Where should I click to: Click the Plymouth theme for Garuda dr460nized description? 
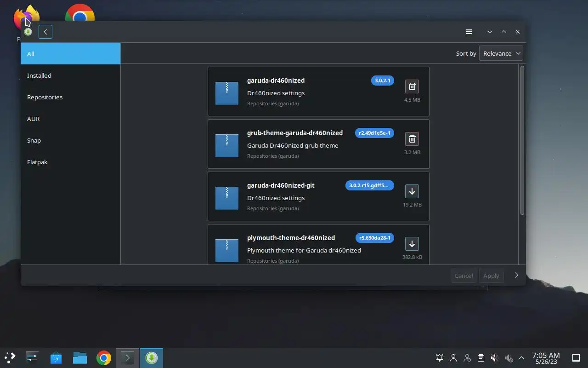[304, 250]
